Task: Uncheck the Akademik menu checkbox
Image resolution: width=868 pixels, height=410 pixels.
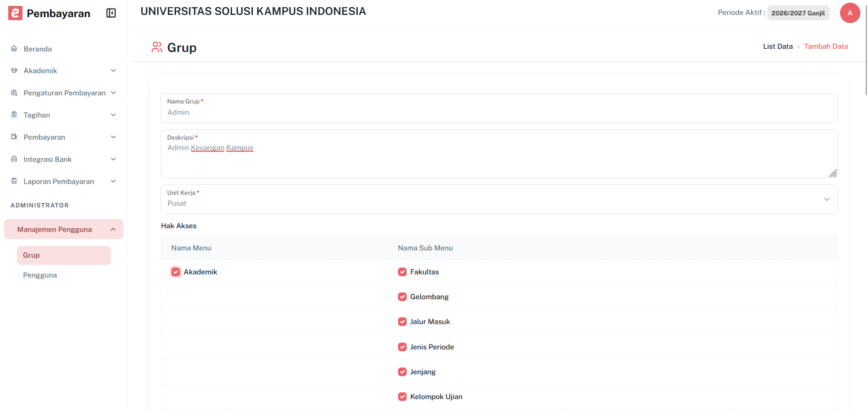Action: click(175, 272)
